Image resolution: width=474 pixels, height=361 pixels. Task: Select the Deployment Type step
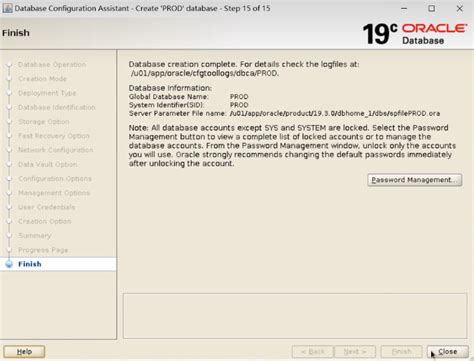(x=47, y=93)
